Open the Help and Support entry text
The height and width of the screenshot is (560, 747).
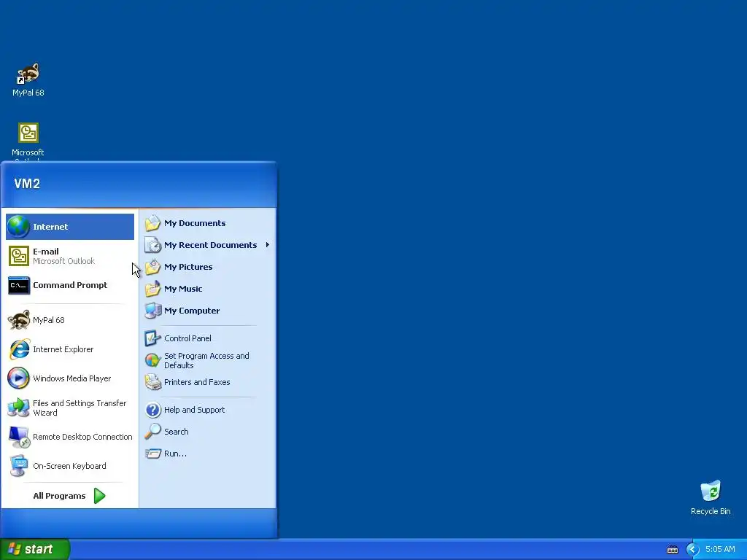pyautogui.click(x=194, y=410)
